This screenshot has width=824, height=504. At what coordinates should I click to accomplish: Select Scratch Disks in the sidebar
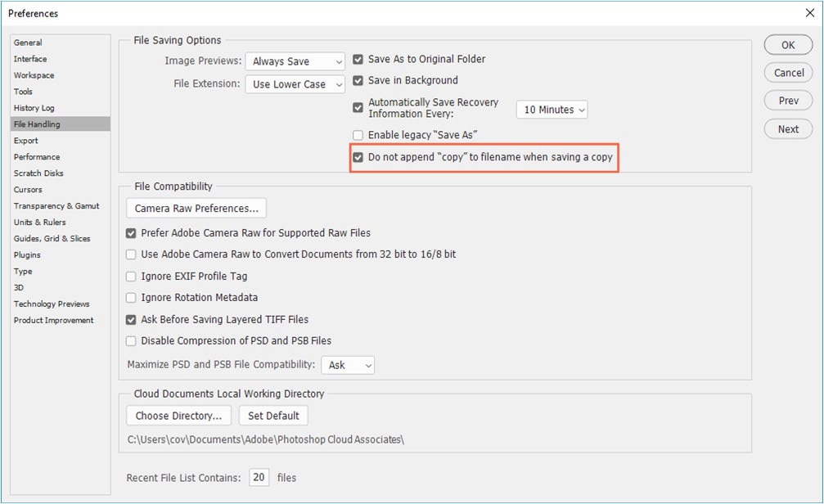(x=38, y=173)
